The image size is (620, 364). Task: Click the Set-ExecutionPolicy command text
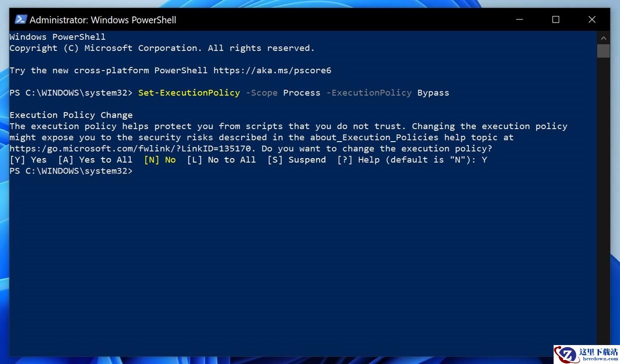point(189,93)
